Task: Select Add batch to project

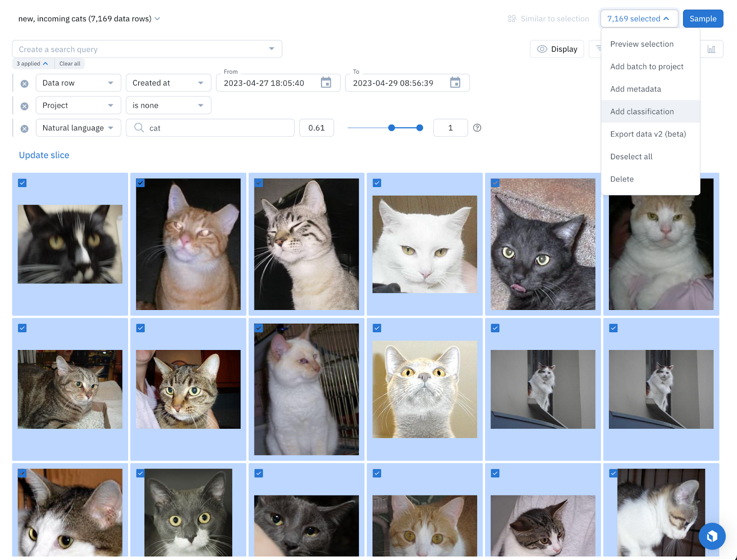Action: pyautogui.click(x=646, y=66)
